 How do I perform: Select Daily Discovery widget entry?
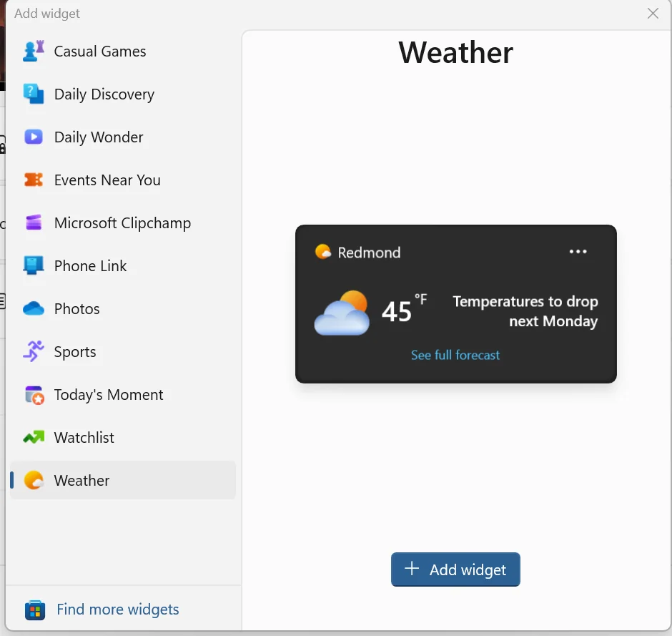123,94
